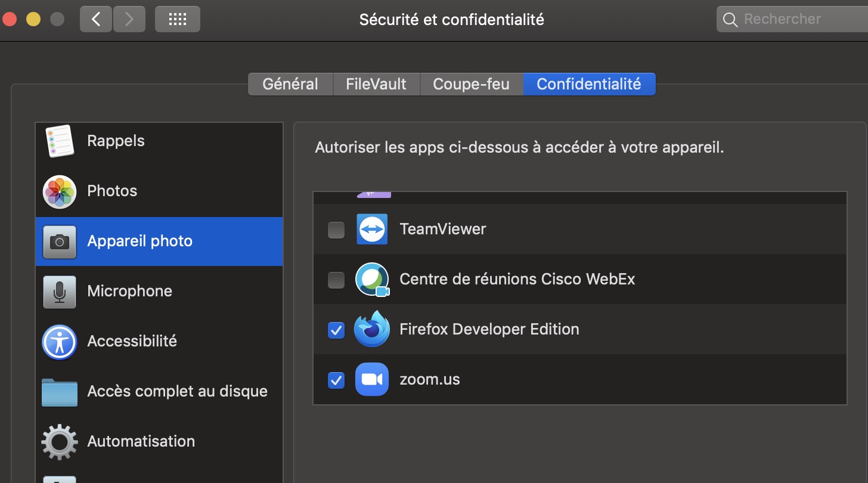
Task: Click the Microphone icon in sidebar
Action: click(59, 292)
